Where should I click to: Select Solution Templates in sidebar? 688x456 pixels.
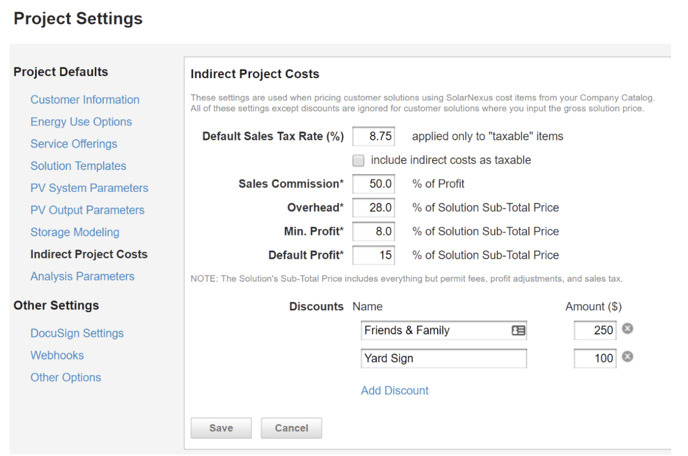pos(78,166)
